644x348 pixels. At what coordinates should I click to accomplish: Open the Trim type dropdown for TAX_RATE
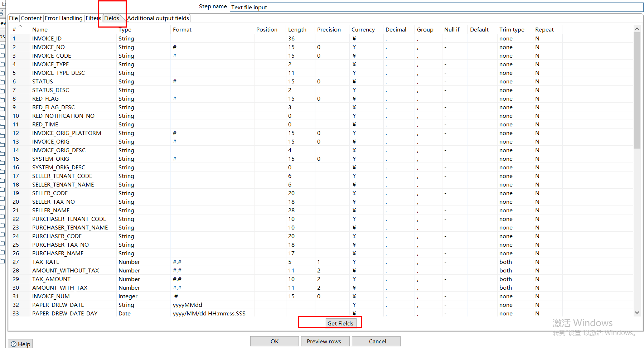coord(514,262)
